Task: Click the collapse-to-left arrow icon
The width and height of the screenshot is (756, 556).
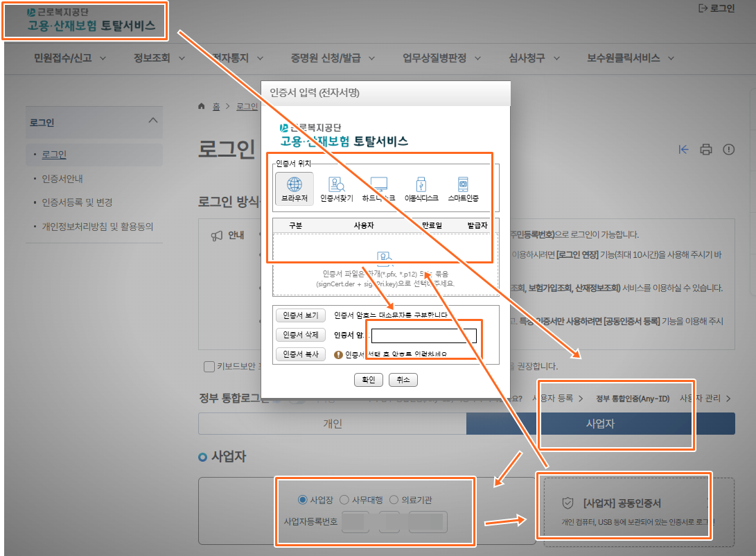Action: pyautogui.click(x=683, y=150)
